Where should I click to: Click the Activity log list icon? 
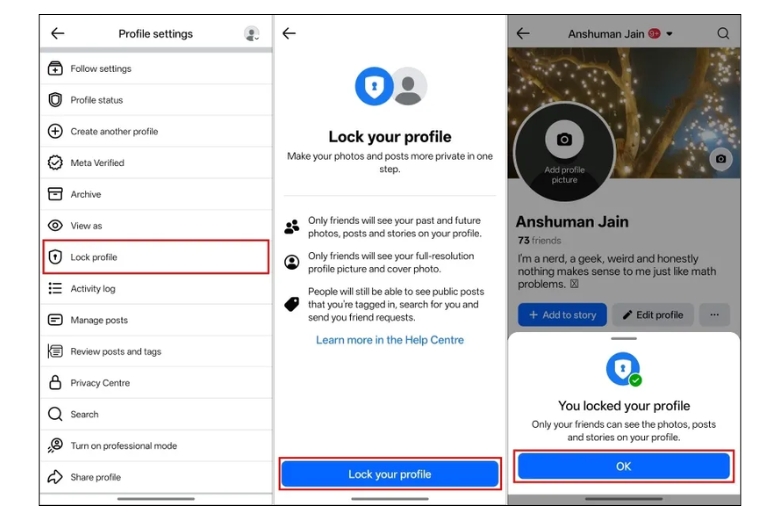pyautogui.click(x=55, y=288)
